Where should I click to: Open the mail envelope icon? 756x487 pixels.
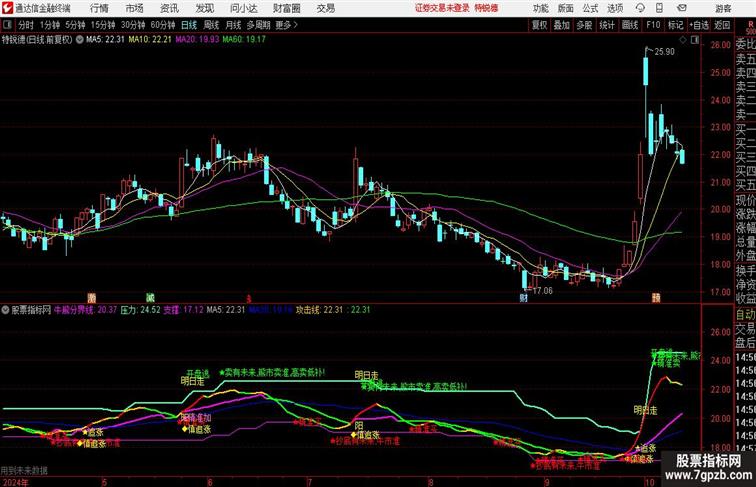coord(682,8)
